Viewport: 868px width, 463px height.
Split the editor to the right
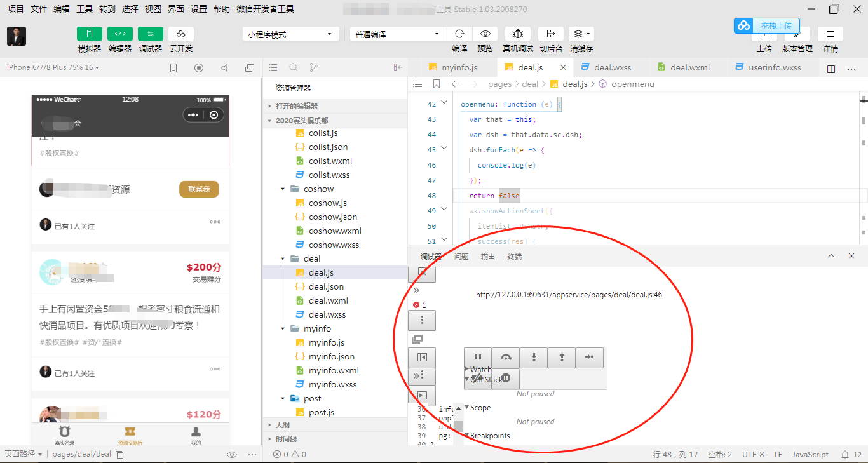[x=831, y=69]
